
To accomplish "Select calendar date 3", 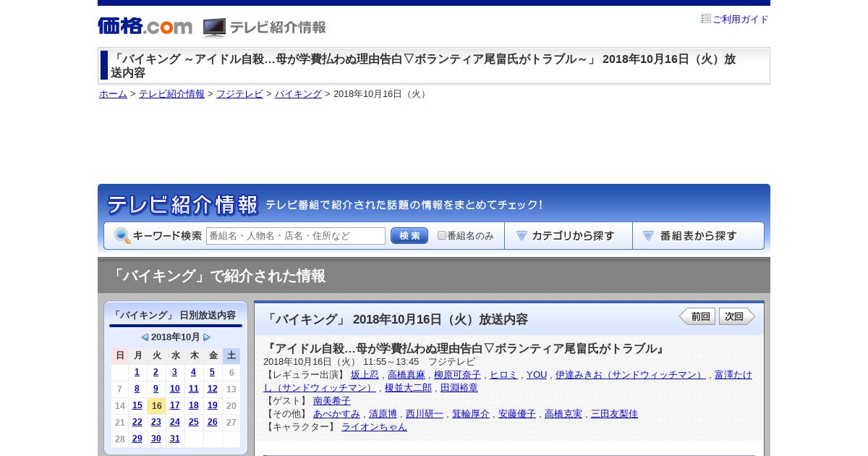I will pyautogui.click(x=174, y=372).
